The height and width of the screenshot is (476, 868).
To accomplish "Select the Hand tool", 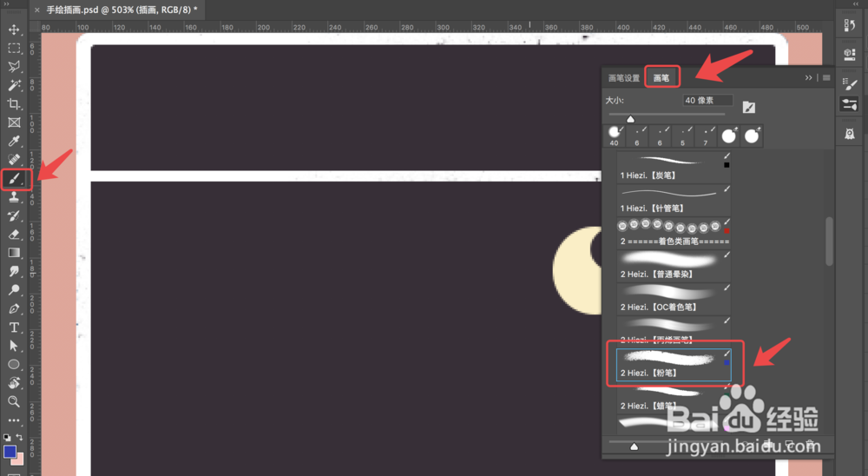I will point(14,383).
